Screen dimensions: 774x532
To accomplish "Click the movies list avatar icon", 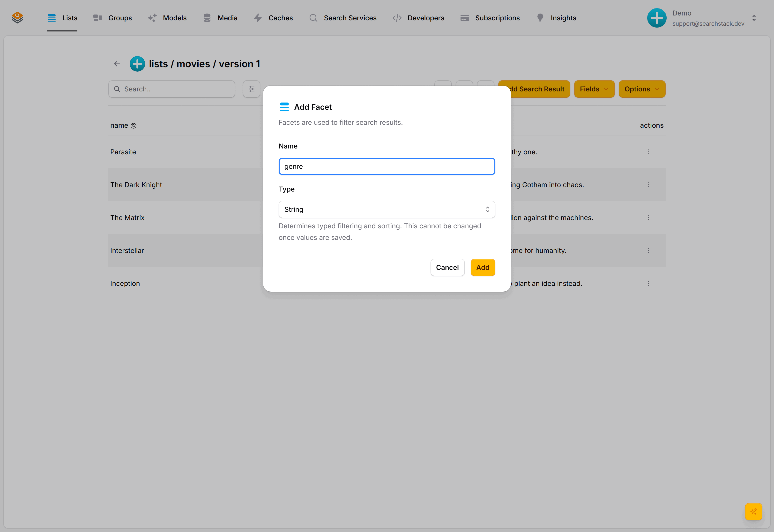I will click(x=137, y=64).
